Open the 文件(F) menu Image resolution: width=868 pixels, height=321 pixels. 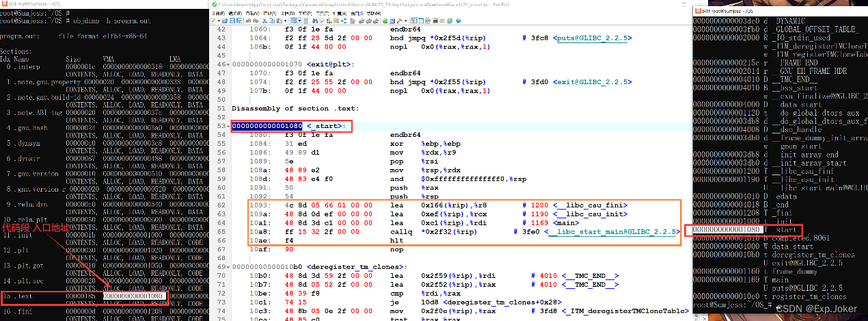click(218, 14)
